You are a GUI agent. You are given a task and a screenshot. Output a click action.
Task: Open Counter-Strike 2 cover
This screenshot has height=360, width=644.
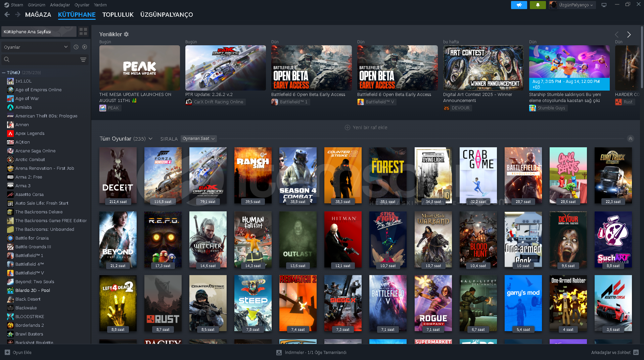click(x=343, y=175)
